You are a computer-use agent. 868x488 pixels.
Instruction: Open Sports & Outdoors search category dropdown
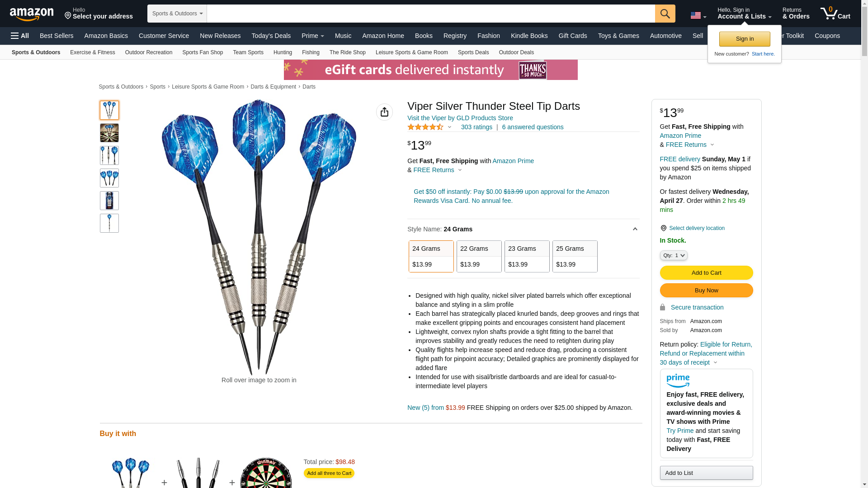[x=177, y=14]
